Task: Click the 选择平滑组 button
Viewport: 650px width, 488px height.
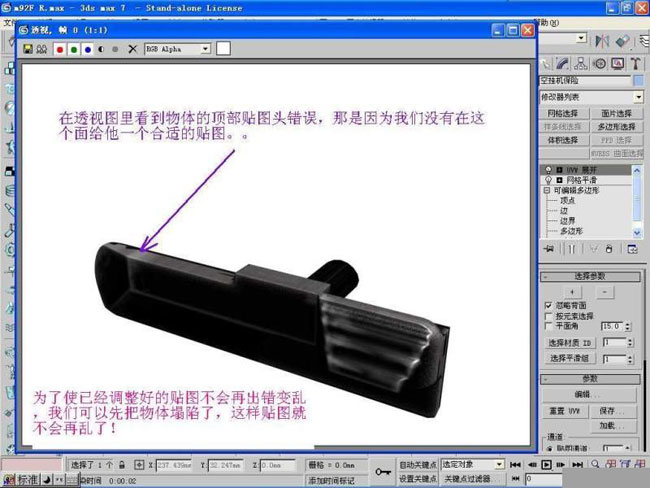Action: pos(569,358)
